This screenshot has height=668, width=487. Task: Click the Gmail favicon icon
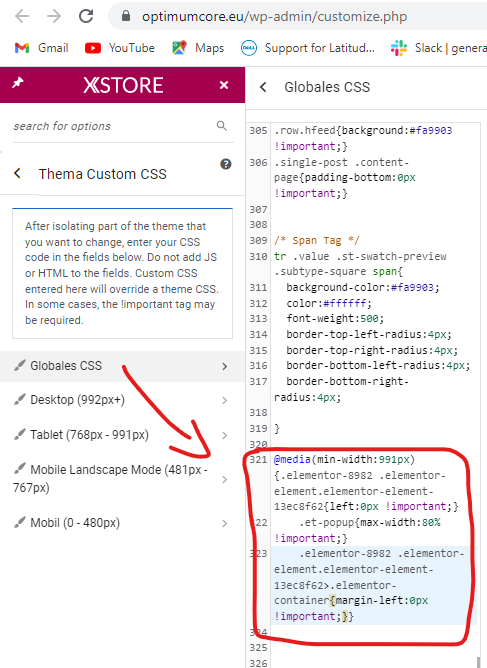coord(22,48)
